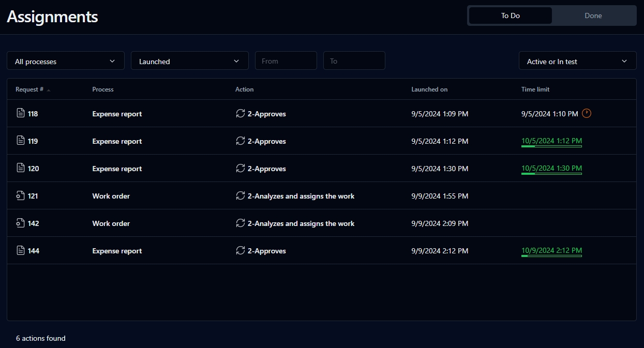Viewport: 644px width, 348px height.
Task: Sort by the Time limit column header
Action: [535, 89]
